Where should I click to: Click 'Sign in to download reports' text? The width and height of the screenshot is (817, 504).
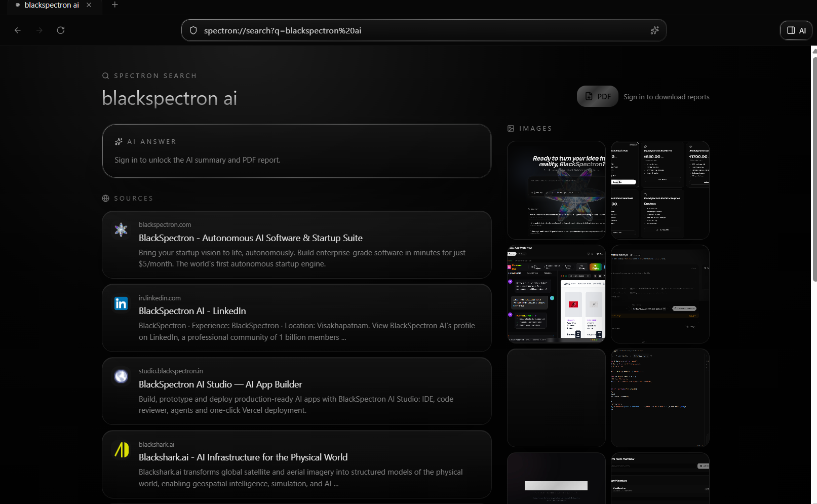tap(666, 97)
